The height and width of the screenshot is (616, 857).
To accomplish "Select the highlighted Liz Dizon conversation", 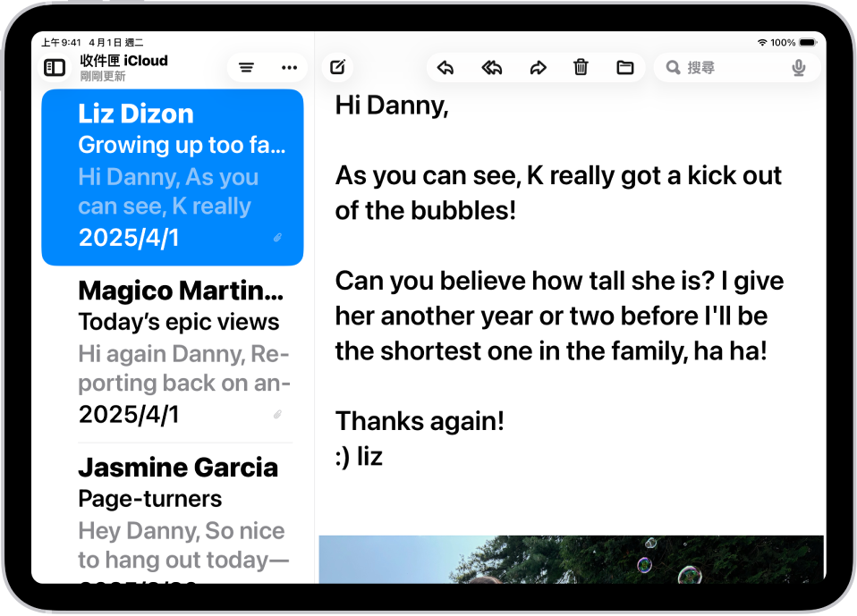I will coord(172,176).
